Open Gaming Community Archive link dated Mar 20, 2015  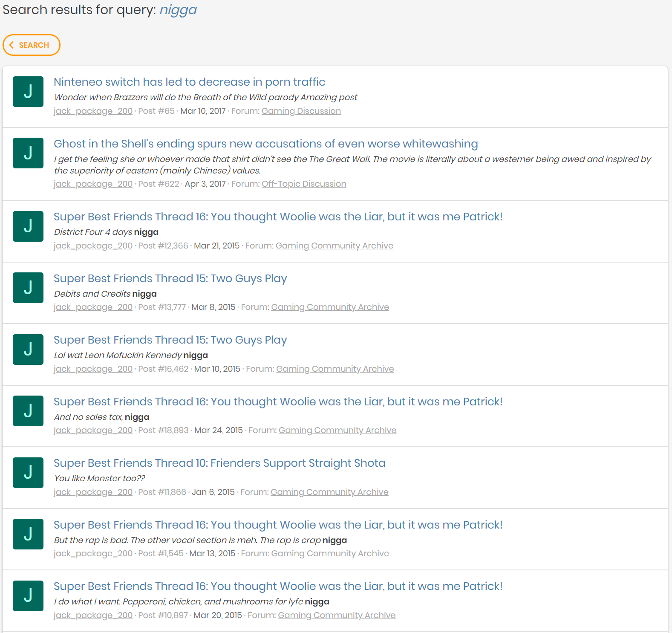click(x=337, y=615)
